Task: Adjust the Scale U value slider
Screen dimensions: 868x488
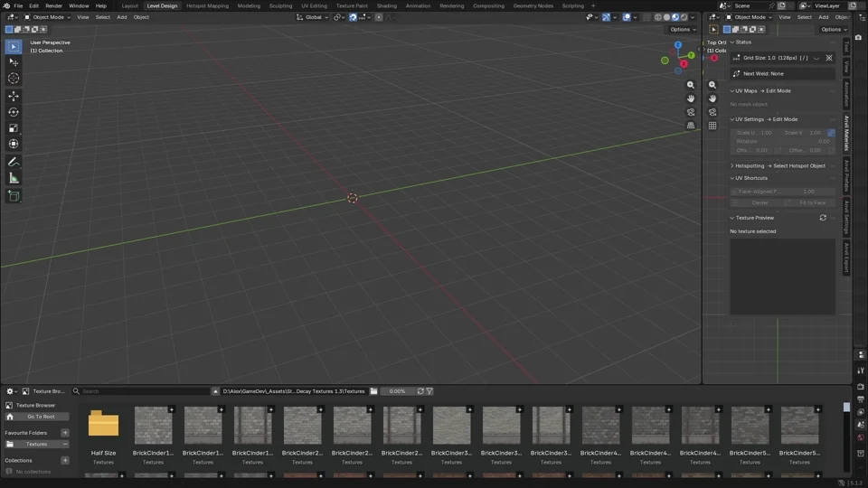Action: (x=755, y=133)
